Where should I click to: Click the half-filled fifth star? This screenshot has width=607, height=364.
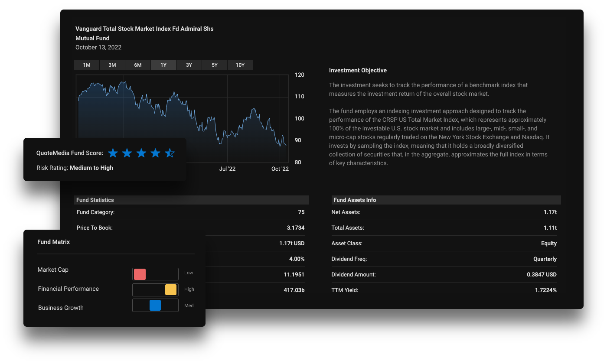pyautogui.click(x=170, y=153)
